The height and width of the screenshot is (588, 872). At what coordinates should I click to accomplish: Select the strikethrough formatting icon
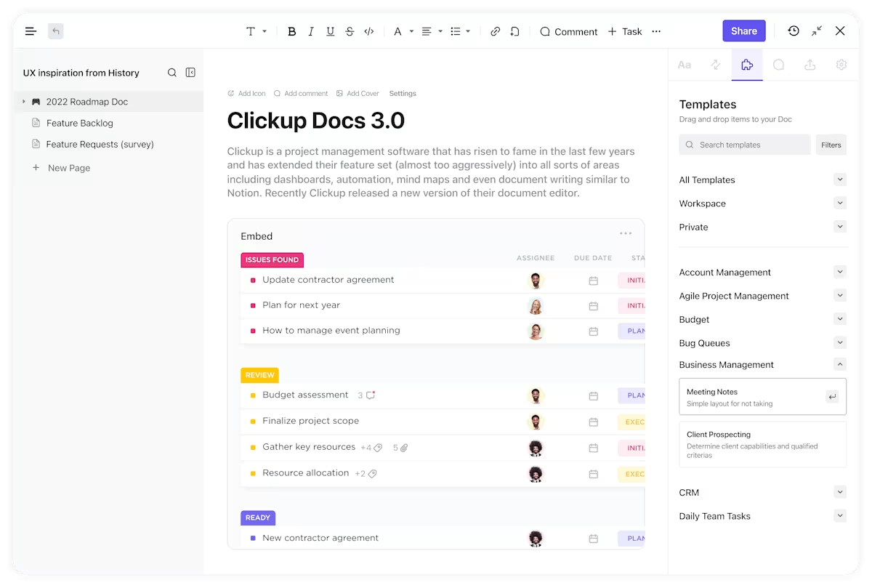click(350, 31)
